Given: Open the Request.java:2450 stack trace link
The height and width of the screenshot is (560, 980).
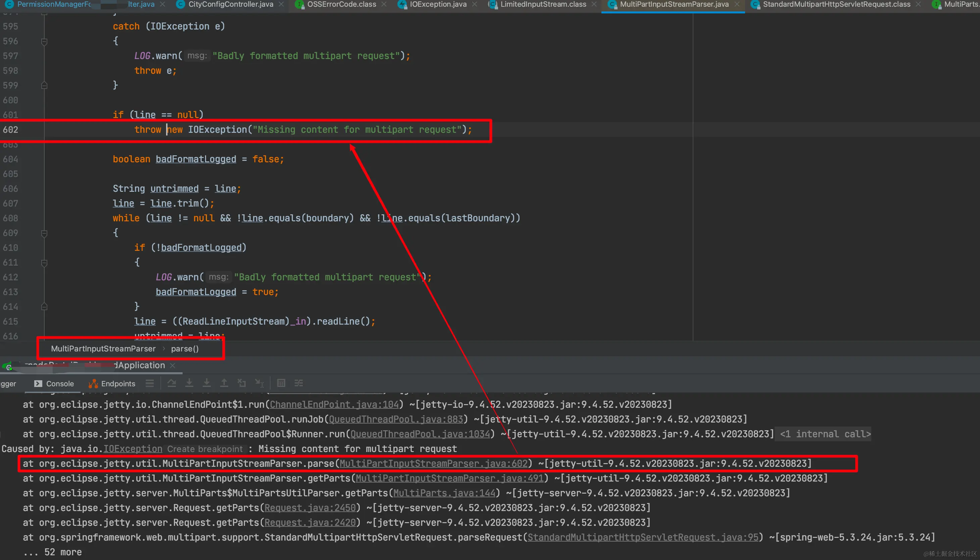Looking at the screenshot, I should click(310, 508).
